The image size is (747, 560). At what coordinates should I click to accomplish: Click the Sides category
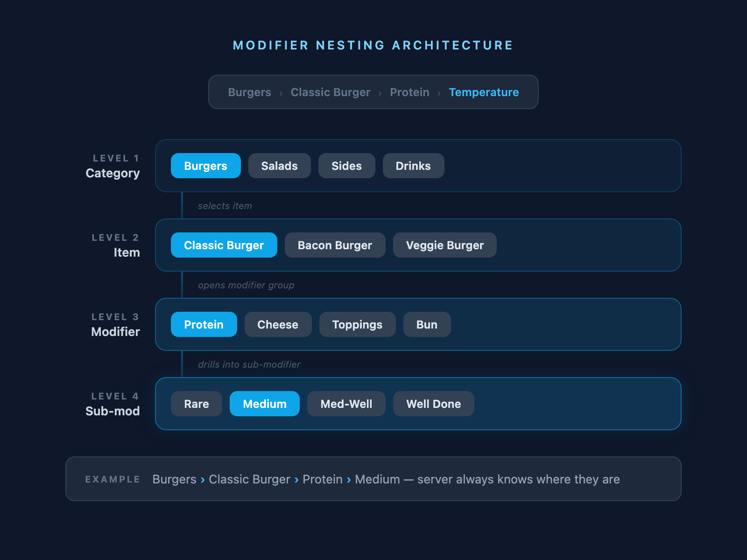(x=346, y=166)
